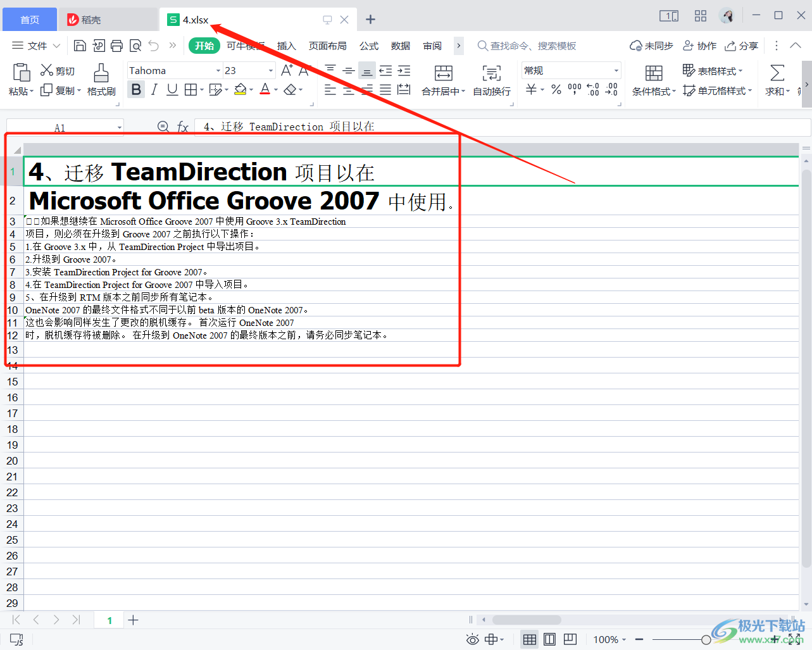Toggle Bold formatting
Screen dimensions: 812x650
tap(135, 90)
